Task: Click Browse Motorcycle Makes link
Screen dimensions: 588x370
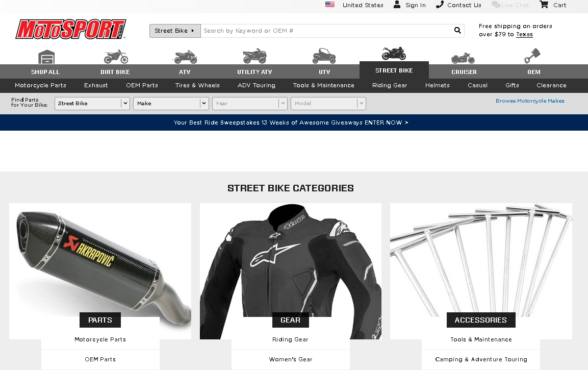Action: click(x=530, y=101)
